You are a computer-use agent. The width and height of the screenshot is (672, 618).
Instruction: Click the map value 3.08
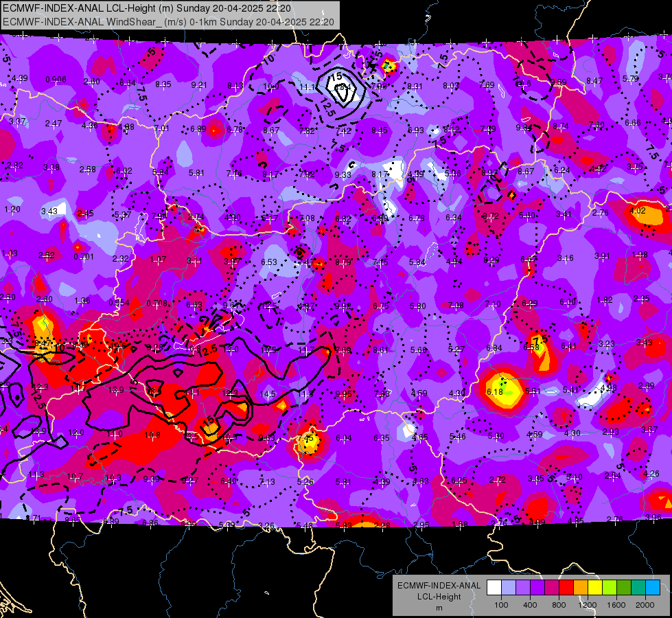coord(51,168)
